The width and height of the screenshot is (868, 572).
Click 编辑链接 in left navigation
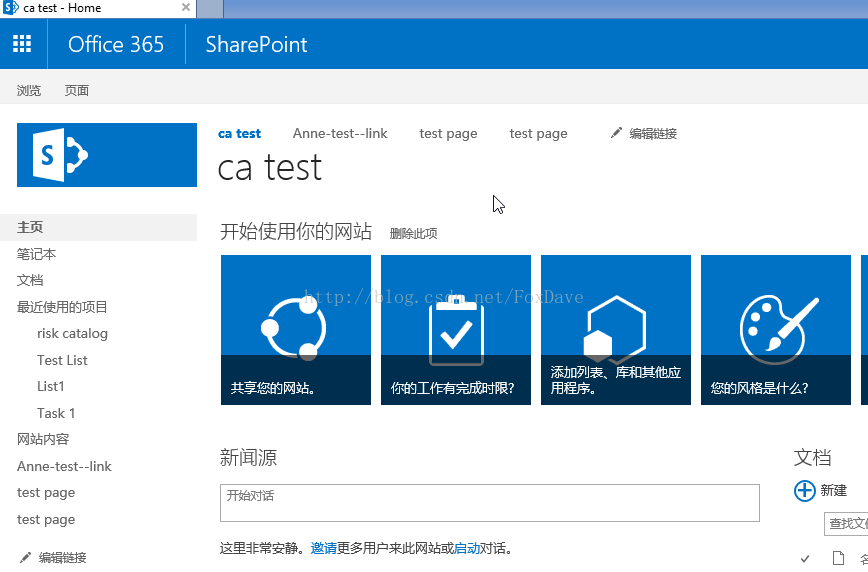tap(63, 558)
